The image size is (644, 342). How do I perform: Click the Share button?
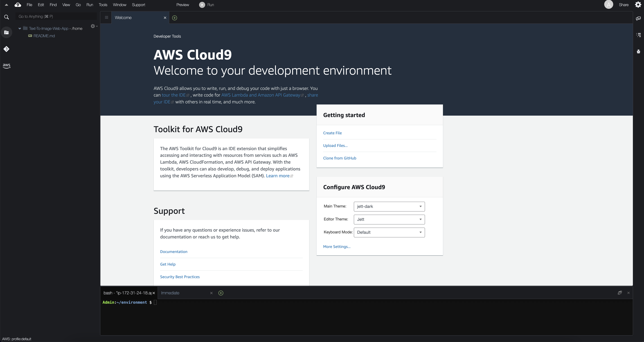click(x=623, y=5)
